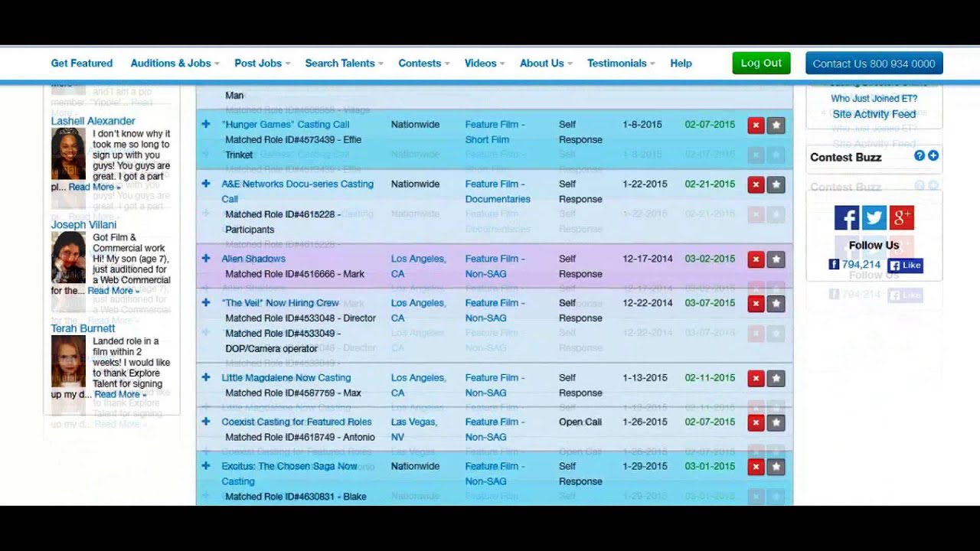Click the green Log Out button
The height and width of the screenshot is (551, 980).
click(x=761, y=64)
